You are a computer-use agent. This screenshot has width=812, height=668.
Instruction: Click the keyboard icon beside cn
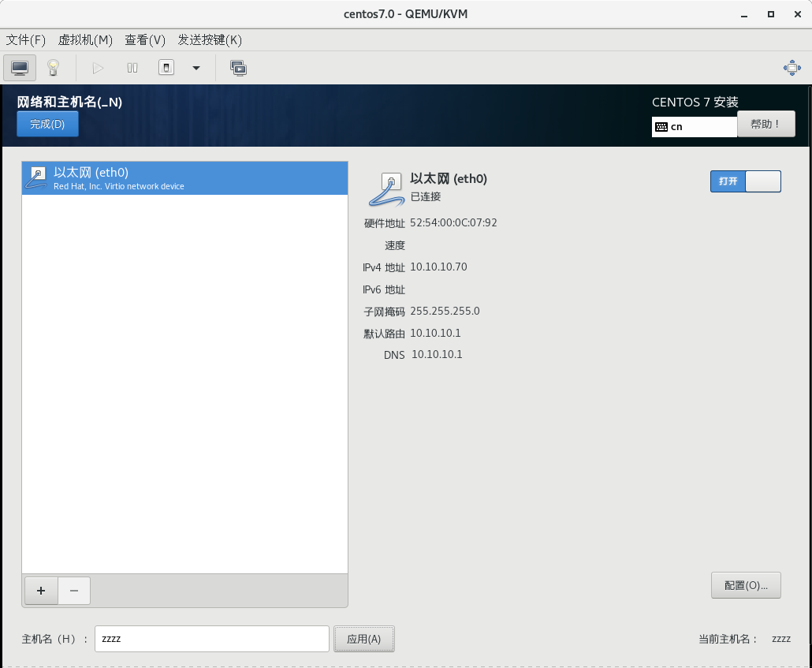click(x=661, y=127)
